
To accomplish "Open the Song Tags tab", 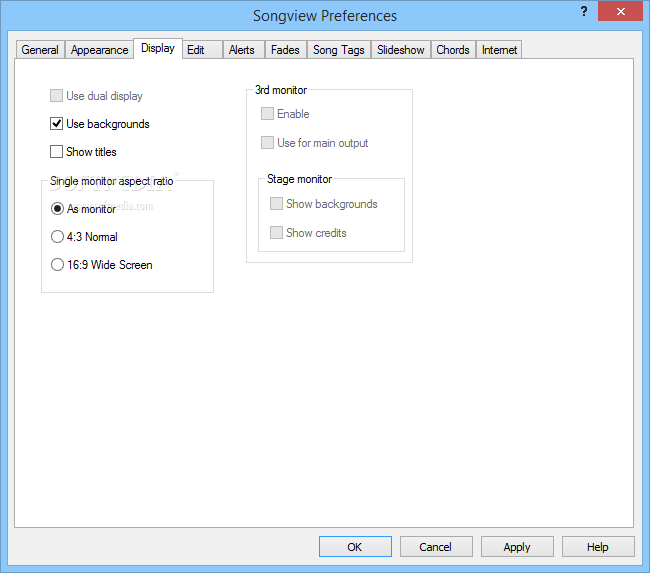I will (x=339, y=50).
